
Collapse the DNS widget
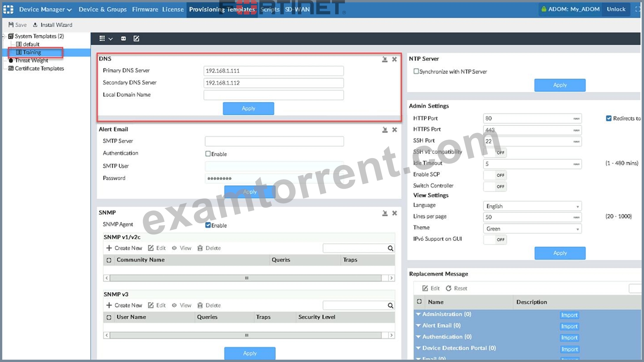[x=385, y=59]
